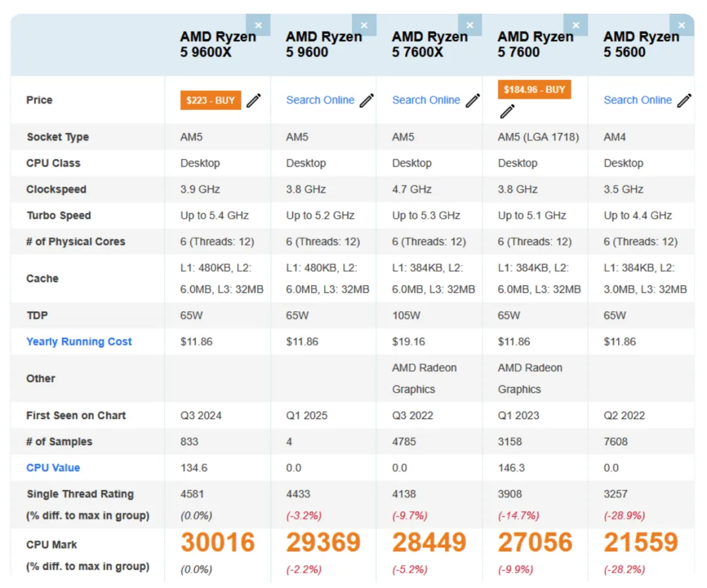Open the CPU Value link
Viewport: 707px width, 588px height.
(x=53, y=468)
